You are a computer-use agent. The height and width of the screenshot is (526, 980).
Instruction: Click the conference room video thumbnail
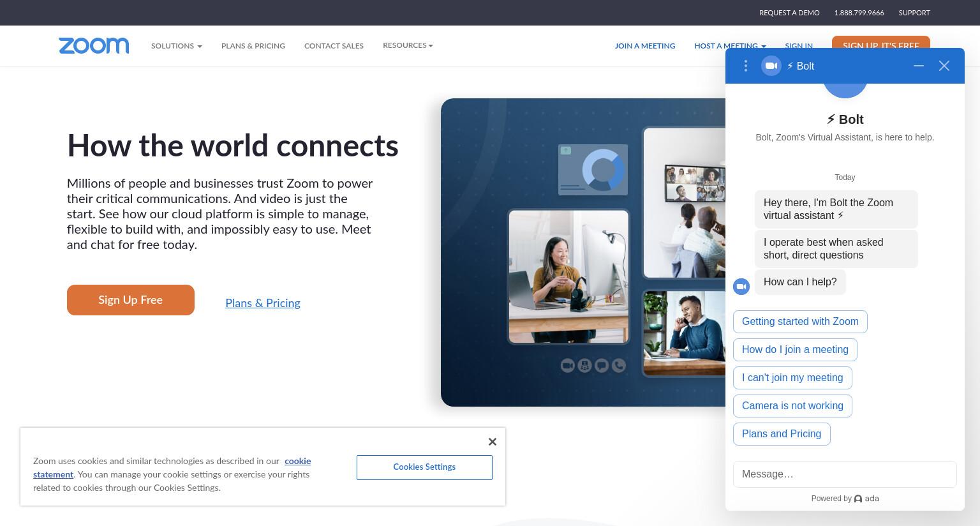(x=684, y=203)
